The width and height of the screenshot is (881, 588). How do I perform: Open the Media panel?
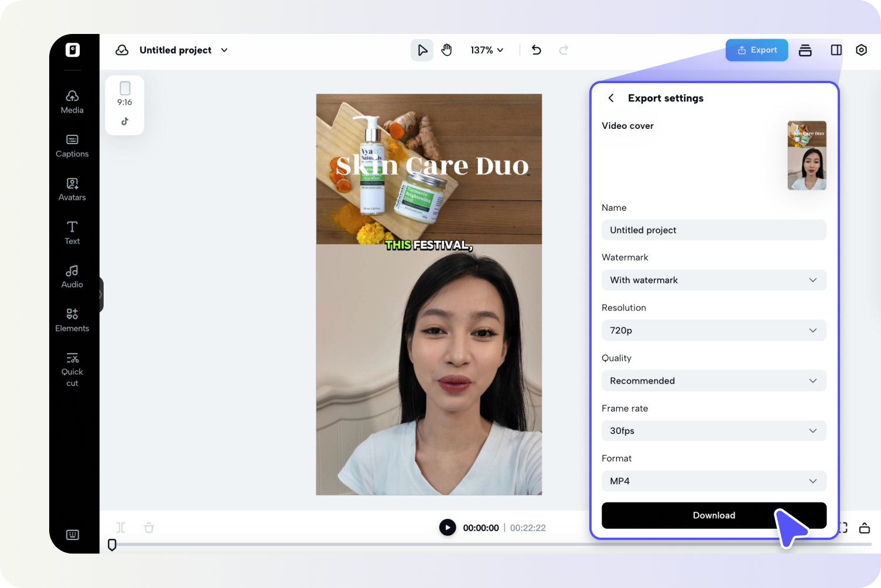pos(72,102)
